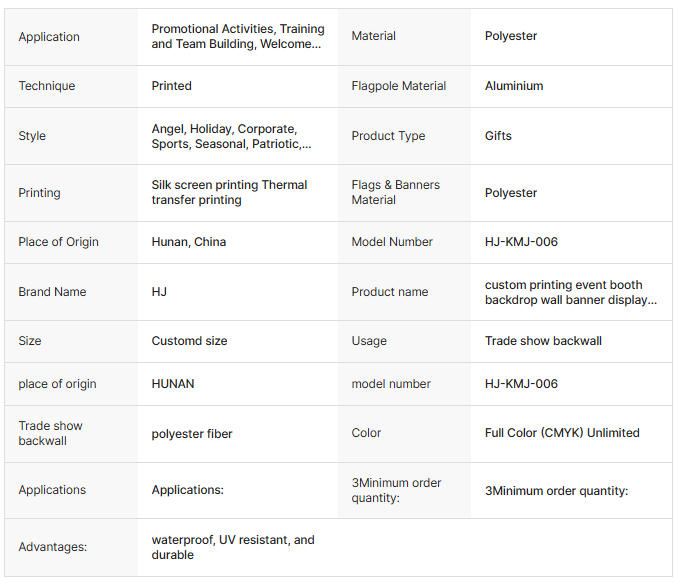Click the Trade show backwall usage value
The height and width of the screenshot is (585, 675).
[x=543, y=341]
